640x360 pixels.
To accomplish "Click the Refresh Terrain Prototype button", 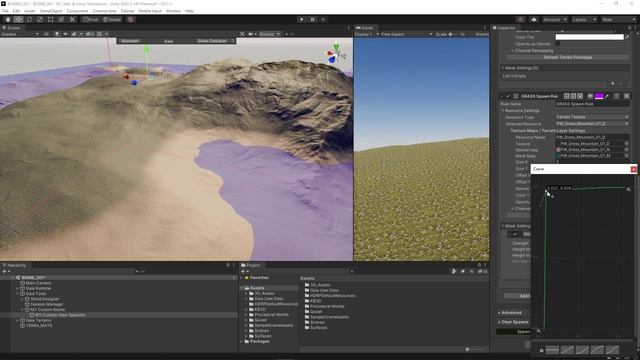I will coord(567,57).
